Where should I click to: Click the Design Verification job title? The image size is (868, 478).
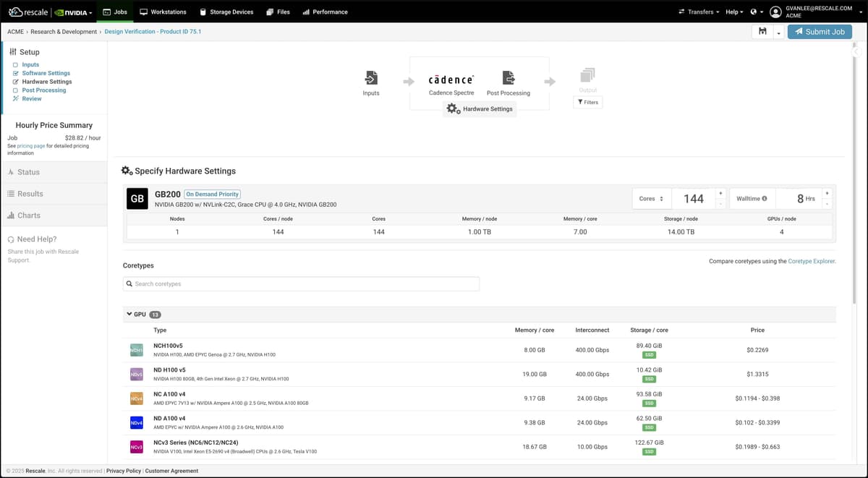coord(153,32)
